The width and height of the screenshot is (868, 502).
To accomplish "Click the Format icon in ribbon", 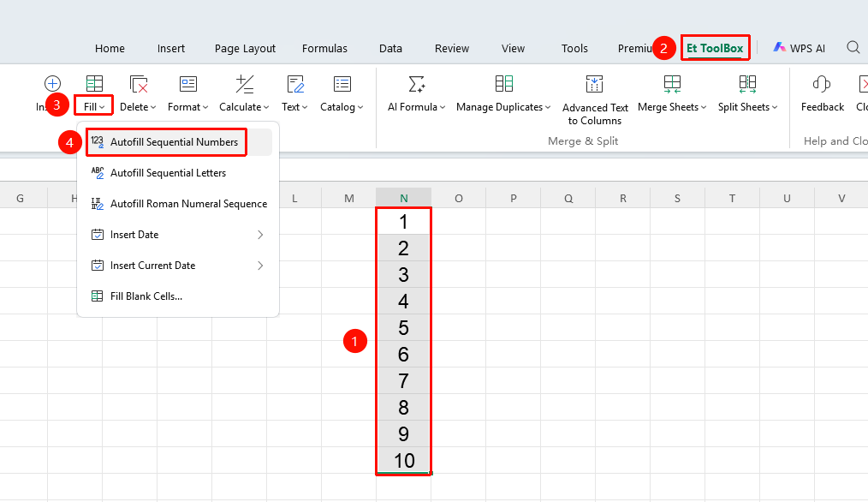I will click(x=188, y=84).
